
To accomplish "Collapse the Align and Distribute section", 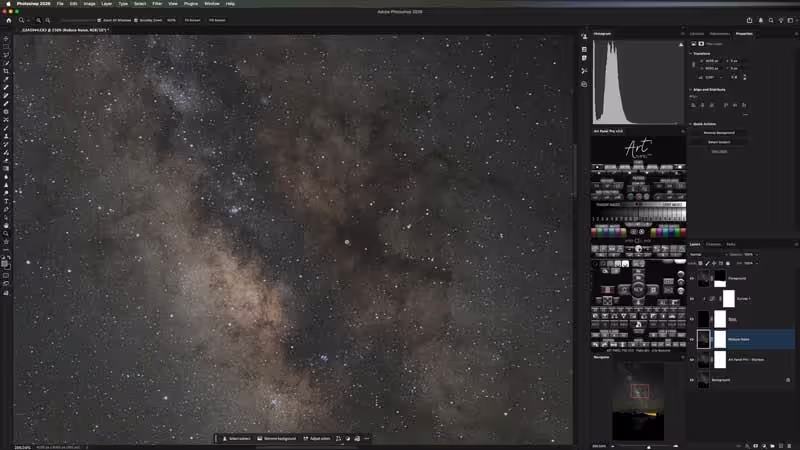I will (691, 90).
